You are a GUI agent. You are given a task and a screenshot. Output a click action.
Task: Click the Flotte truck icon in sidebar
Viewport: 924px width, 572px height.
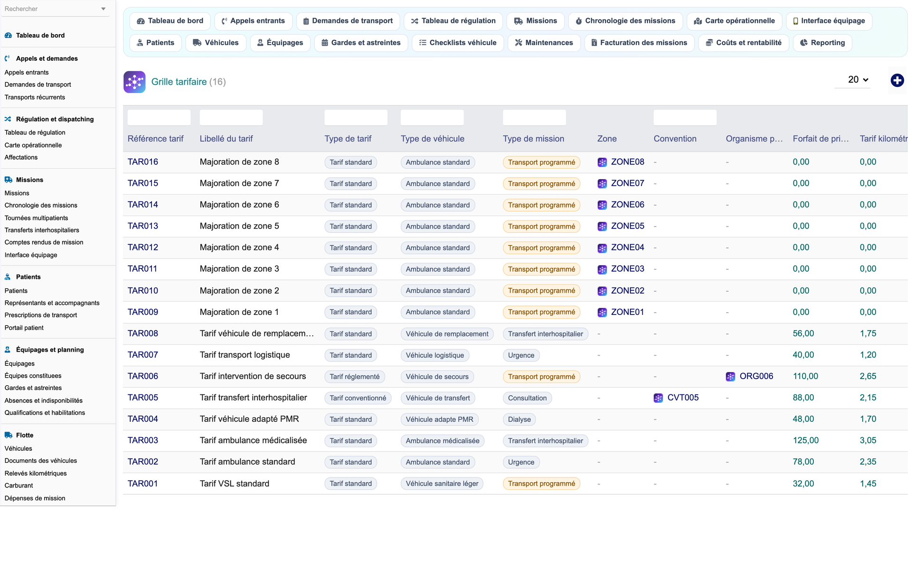coord(9,435)
